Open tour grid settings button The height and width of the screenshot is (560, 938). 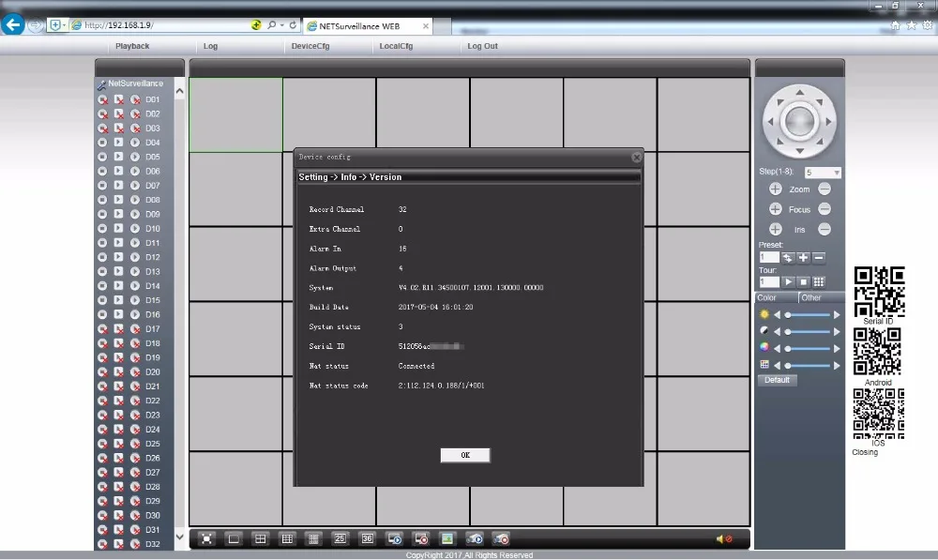coord(819,281)
